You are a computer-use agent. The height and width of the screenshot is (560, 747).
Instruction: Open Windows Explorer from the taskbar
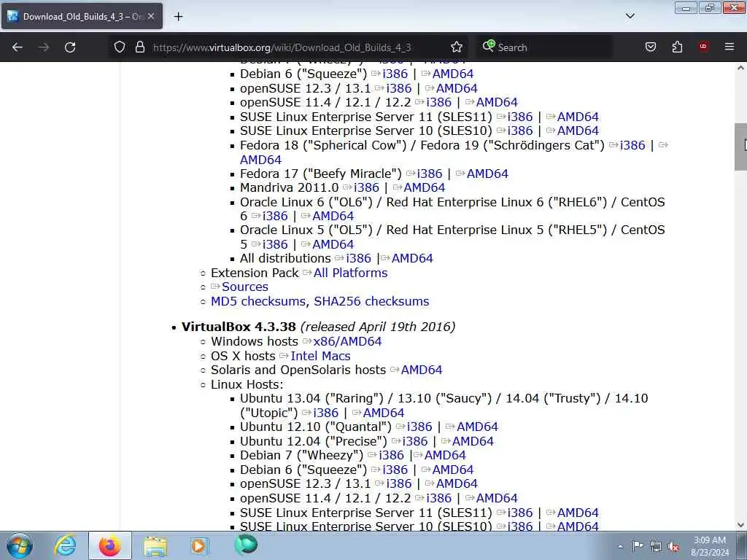[x=155, y=545]
